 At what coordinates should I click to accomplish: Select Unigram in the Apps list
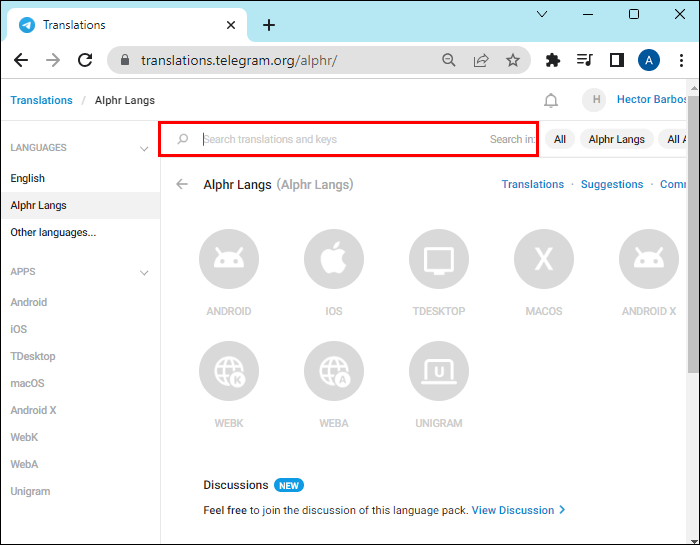click(30, 491)
